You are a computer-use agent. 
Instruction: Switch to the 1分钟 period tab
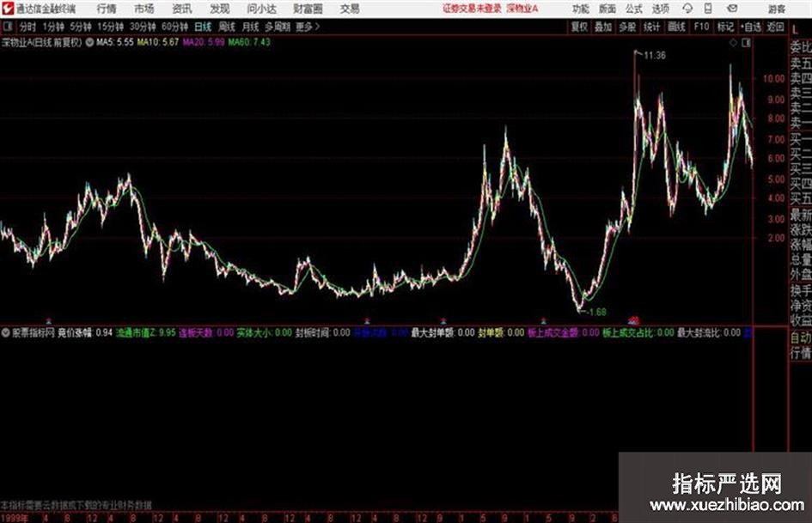tap(53, 27)
